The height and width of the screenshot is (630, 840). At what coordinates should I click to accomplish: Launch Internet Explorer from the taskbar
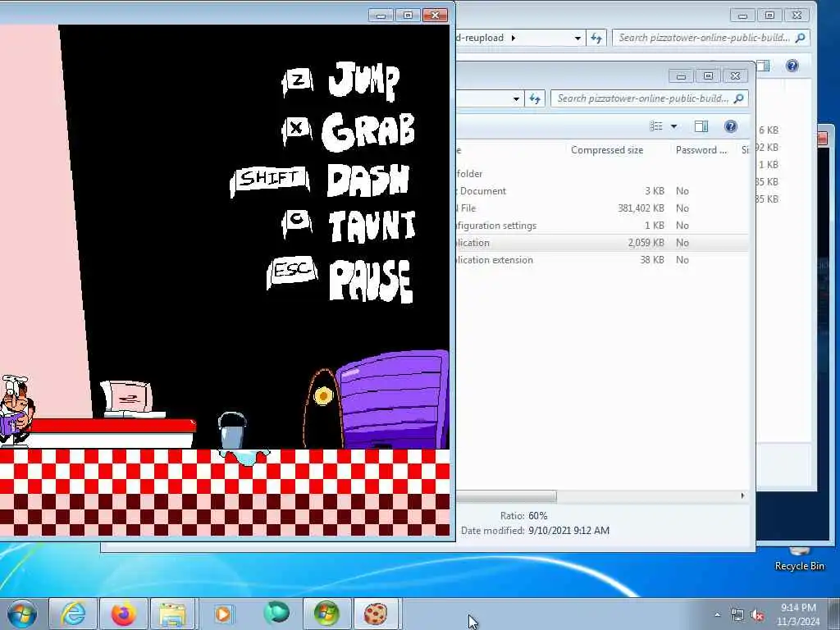click(x=73, y=614)
